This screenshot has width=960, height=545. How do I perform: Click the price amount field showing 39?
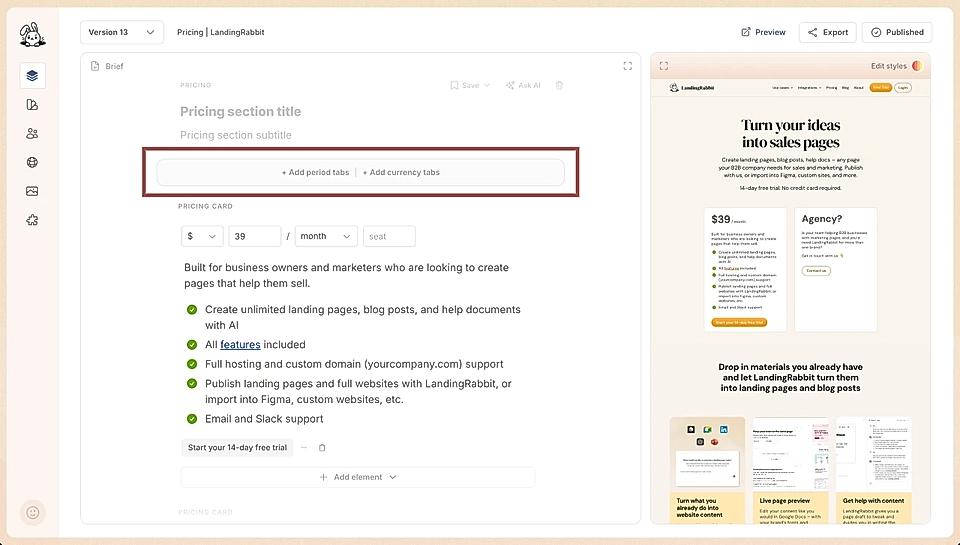(255, 236)
